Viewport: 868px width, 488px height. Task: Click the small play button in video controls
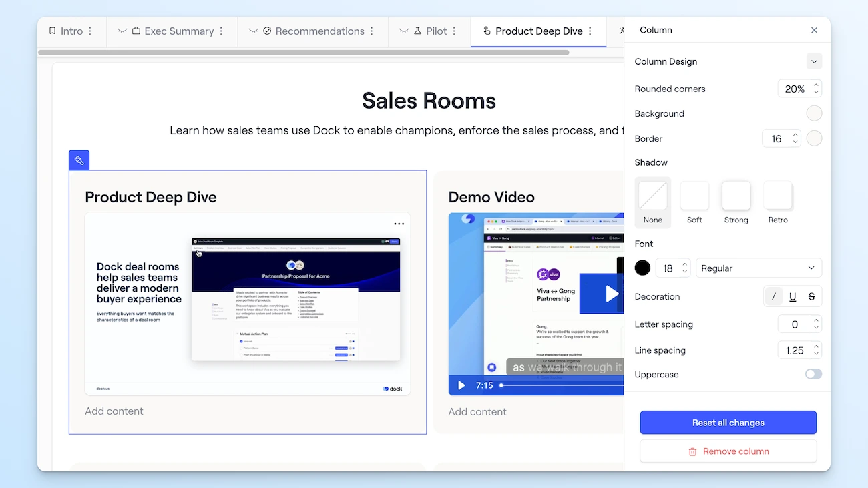(461, 385)
